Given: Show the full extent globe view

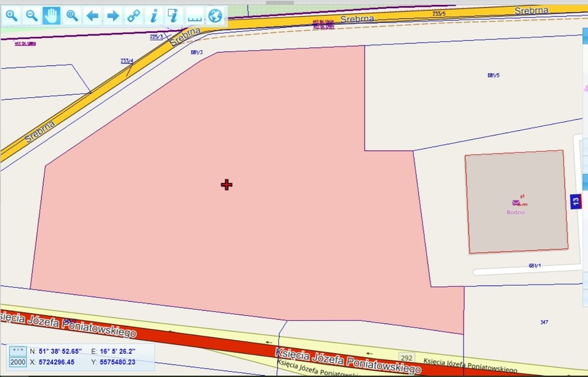Looking at the screenshot, I should click(x=215, y=16).
